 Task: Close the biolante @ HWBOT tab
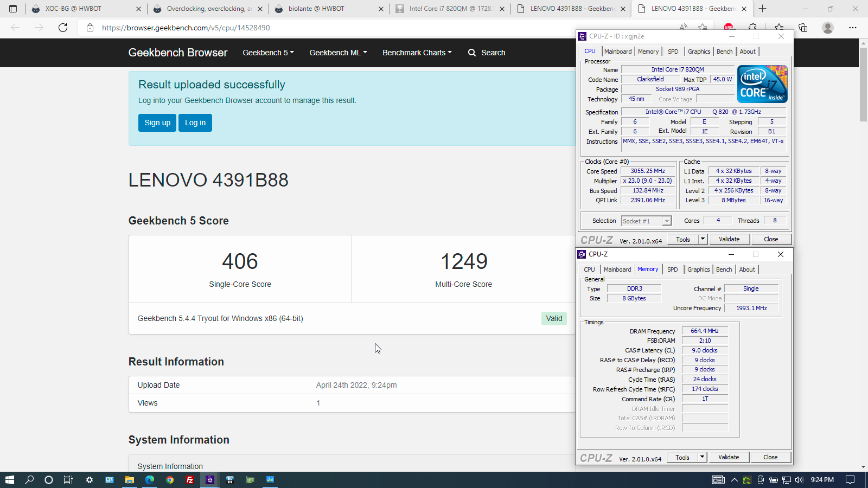pos(381,9)
